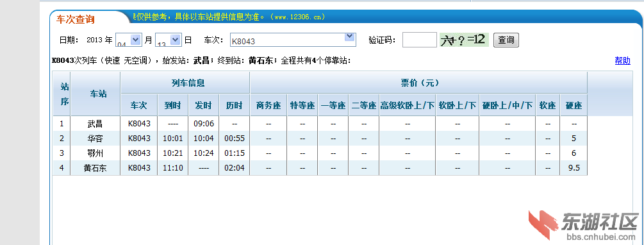Image resolution: width=644 pixels, height=245 pixels.
Task: Click the 列车信息 header
Action: [x=185, y=83]
